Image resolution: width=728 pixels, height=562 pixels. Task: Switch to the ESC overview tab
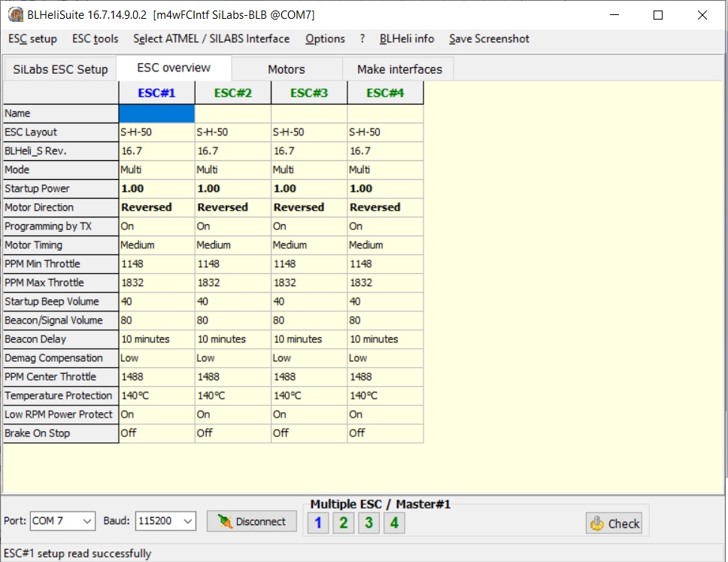coord(174,68)
